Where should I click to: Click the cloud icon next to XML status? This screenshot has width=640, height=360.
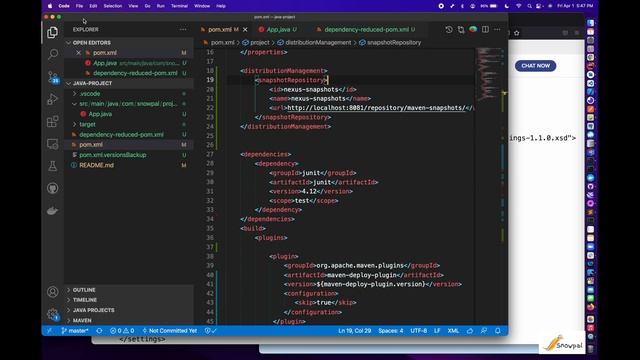pos(470,331)
